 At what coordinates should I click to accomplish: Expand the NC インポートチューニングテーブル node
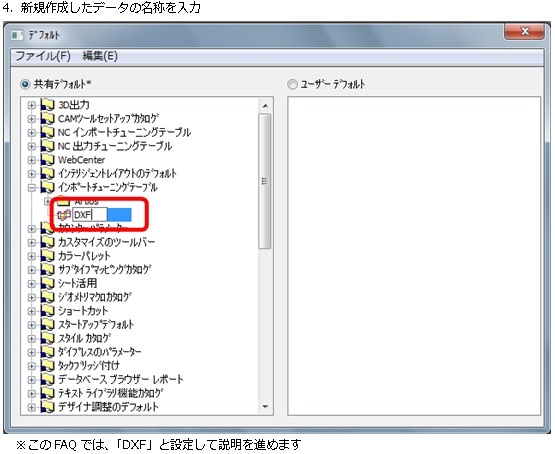(32, 133)
